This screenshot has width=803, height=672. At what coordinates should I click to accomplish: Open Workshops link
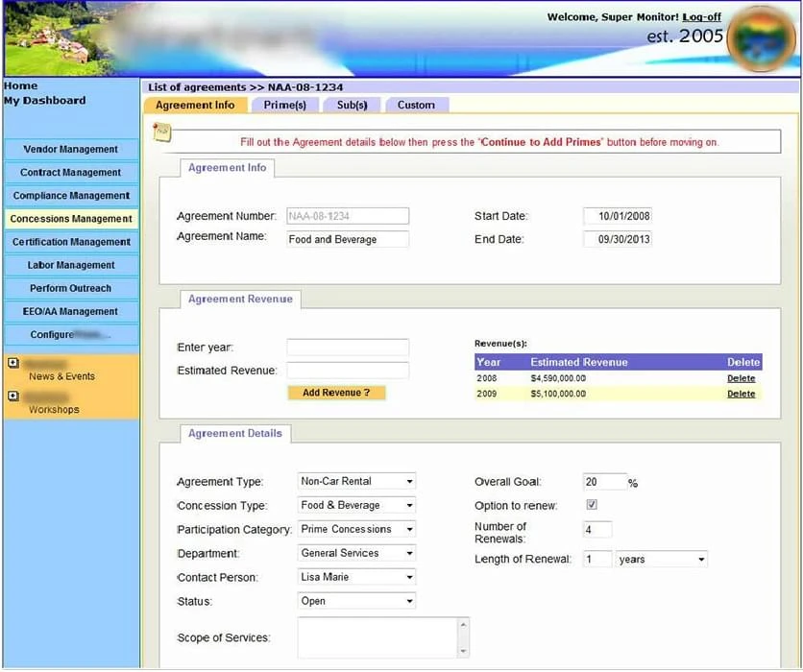(x=55, y=410)
